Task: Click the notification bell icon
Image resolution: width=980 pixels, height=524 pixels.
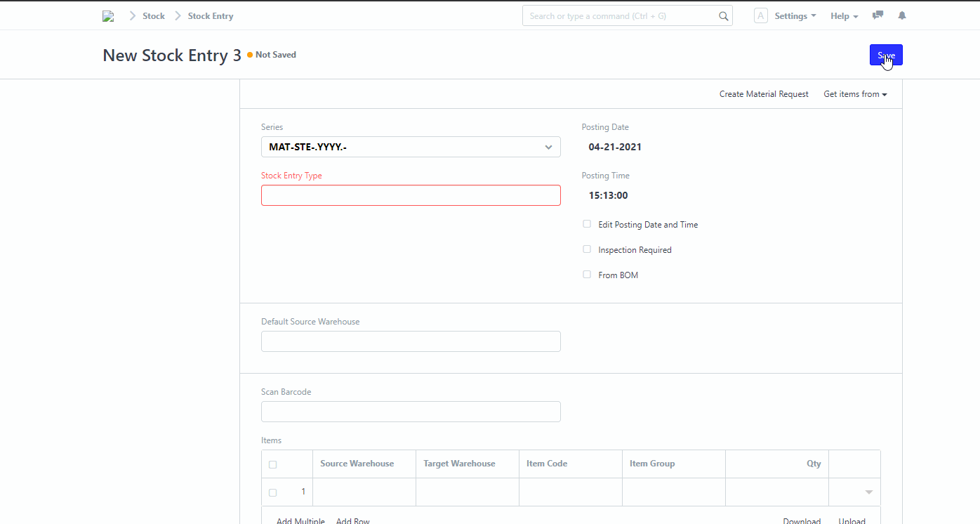Action: tap(901, 15)
